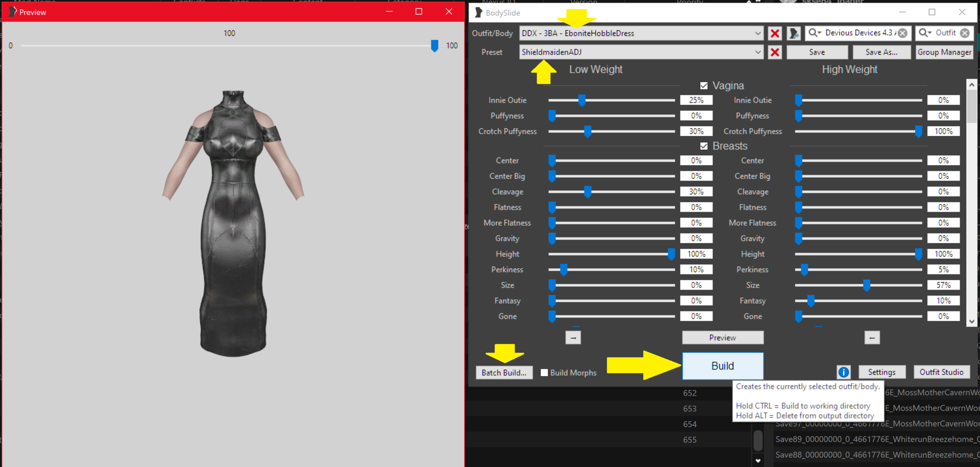Click the low weight Height 100% field
Image resolution: width=980 pixels, height=467 pixels.
click(696, 254)
